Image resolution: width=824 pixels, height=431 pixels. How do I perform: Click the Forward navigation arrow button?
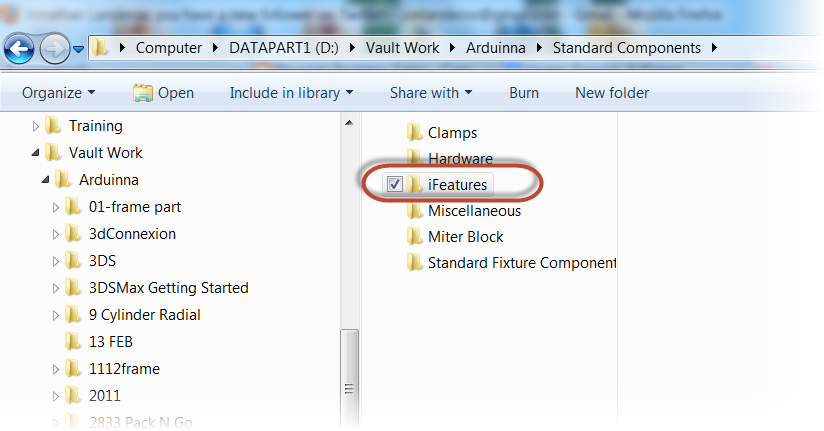click(55, 47)
